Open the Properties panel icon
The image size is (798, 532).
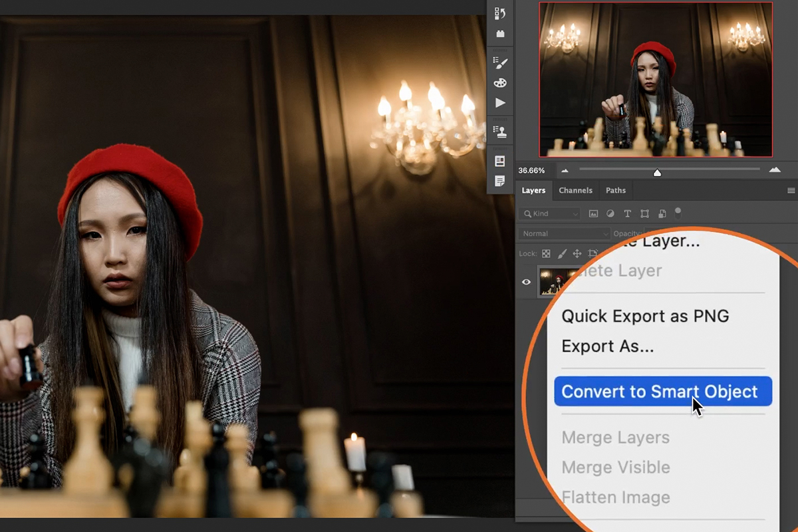click(500, 160)
